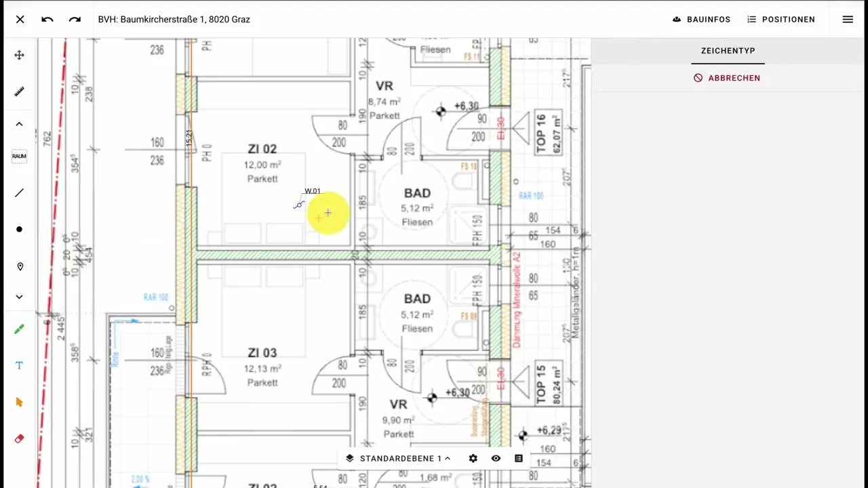Click the VR 8,74 m² room label
The width and height of the screenshot is (868, 488).
(384, 100)
